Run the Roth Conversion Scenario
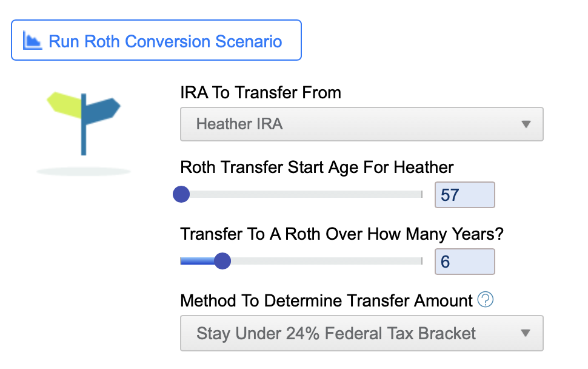 click(156, 41)
